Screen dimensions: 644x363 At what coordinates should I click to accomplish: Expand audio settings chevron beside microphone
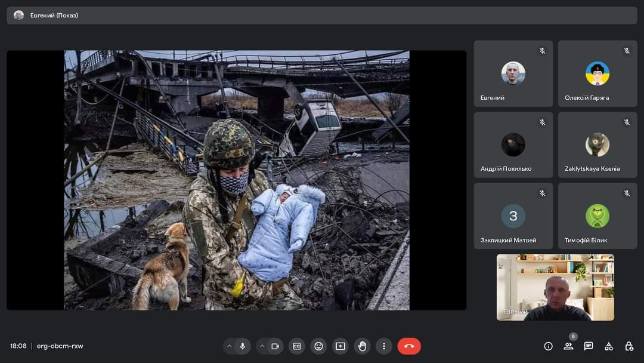(229, 346)
